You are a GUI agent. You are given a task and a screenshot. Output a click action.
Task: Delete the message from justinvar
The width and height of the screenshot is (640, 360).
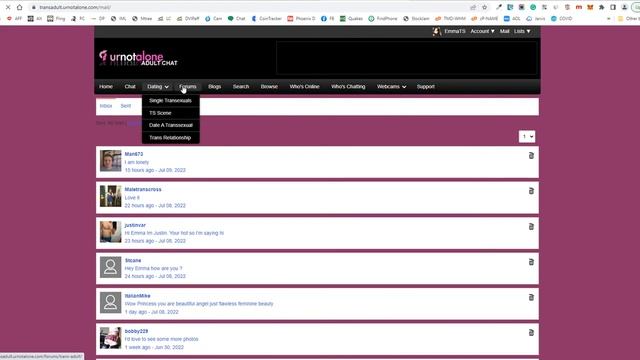click(531, 227)
